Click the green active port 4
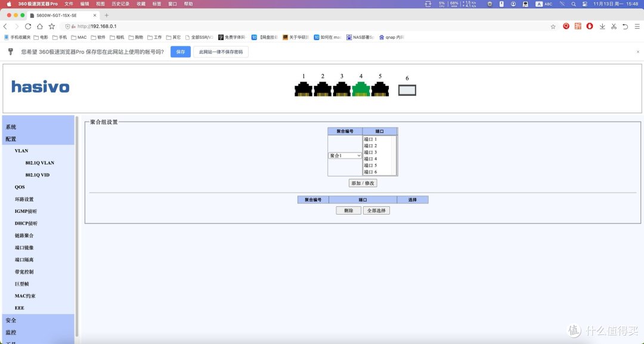Image resolution: width=644 pixels, height=344 pixels. [x=361, y=89]
